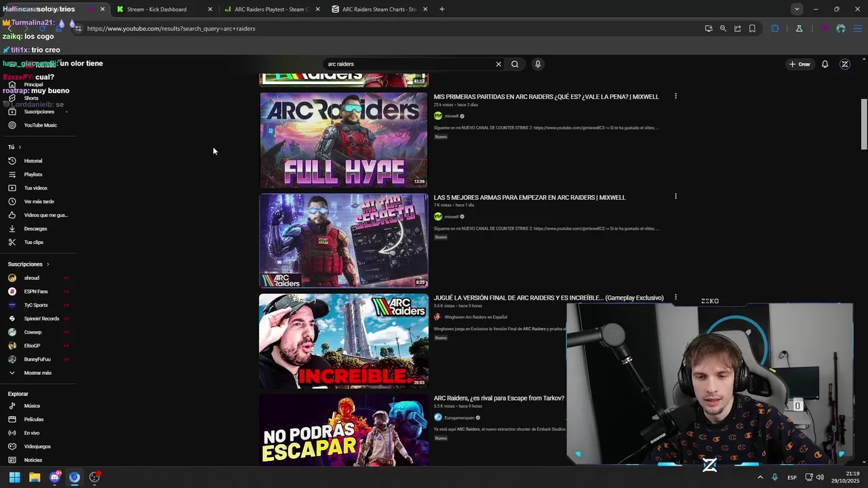Screen dimensions: 868x488
Task: Open the YouTube voice search microphone
Action: 538,64
